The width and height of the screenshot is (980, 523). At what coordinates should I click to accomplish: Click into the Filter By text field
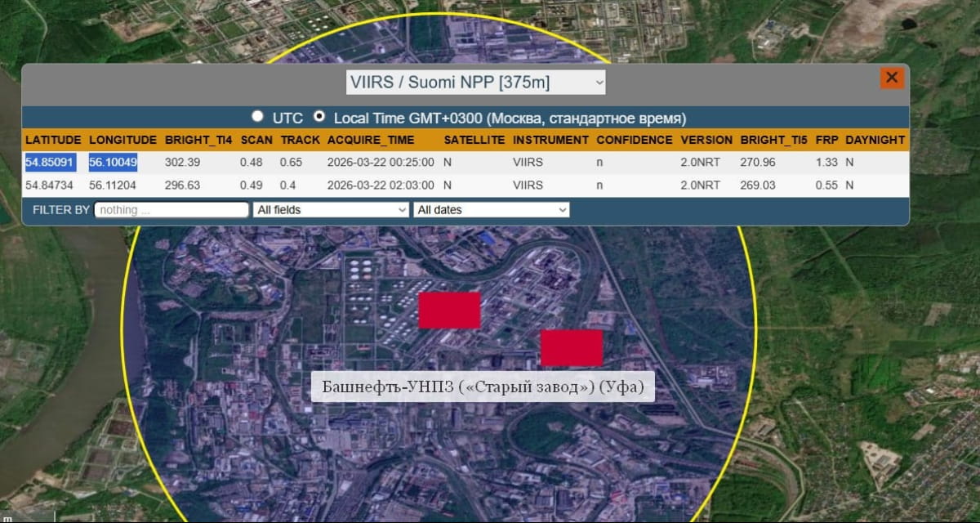(x=171, y=210)
